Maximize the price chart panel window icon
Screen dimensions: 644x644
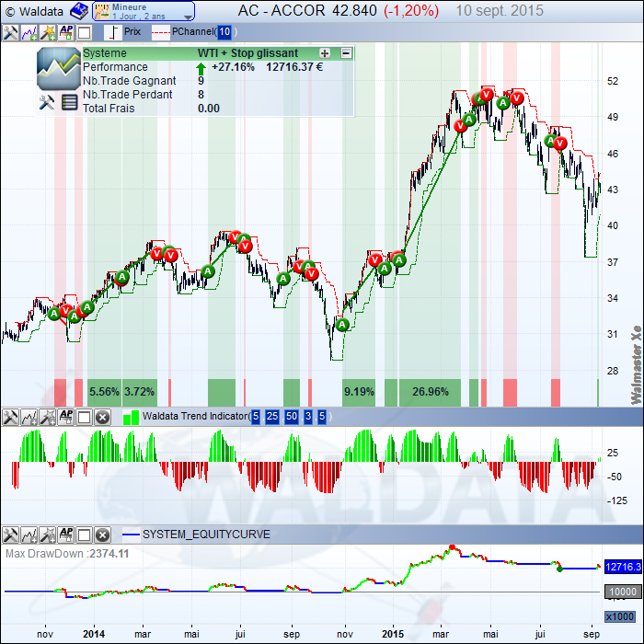tap(85, 33)
